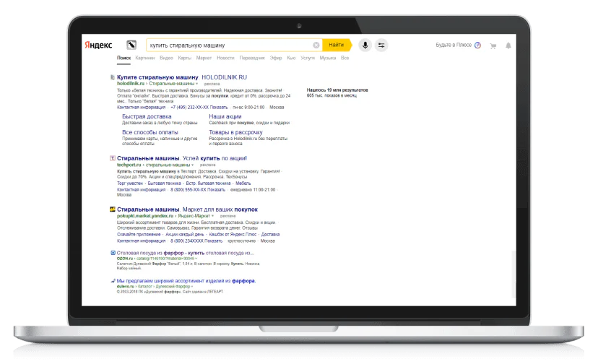The image size is (598, 364).
Task: Expand the dropdown arrow after techport.ru 'стиральные-машины'
Action: [193, 165]
